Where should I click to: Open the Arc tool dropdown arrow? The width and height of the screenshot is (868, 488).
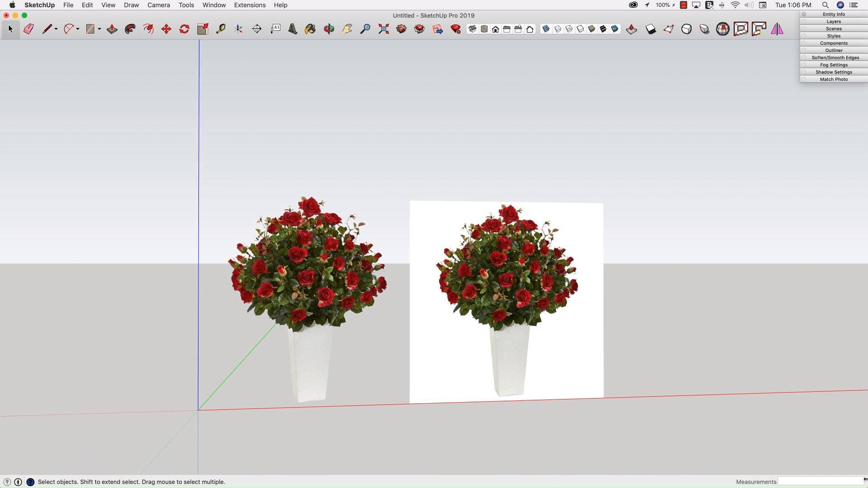pos(78,29)
